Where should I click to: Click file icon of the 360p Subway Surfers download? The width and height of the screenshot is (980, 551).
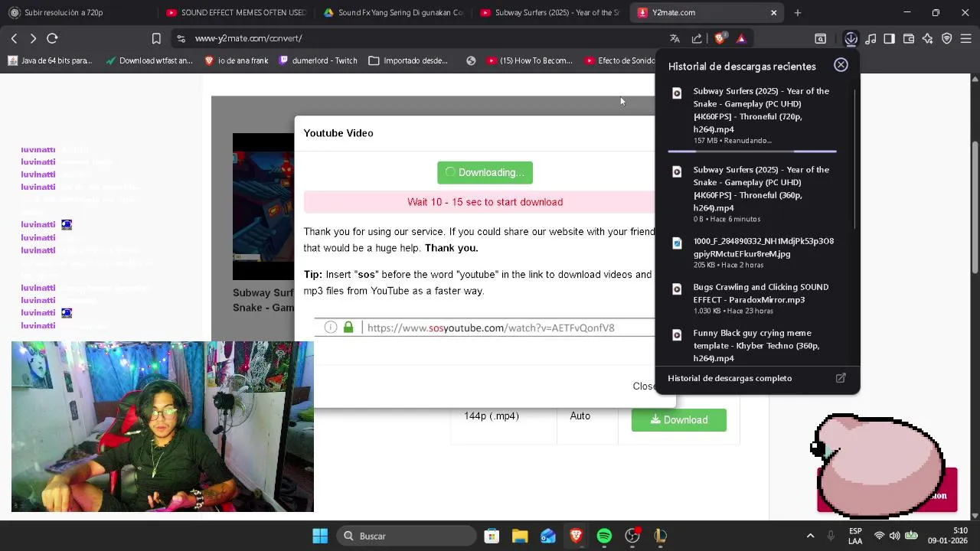[677, 172]
